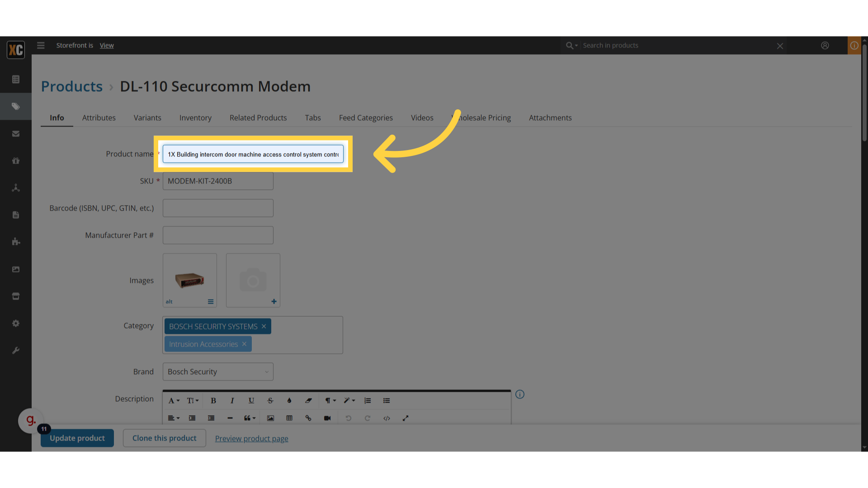Open description help info icon
Viewport: 868px width, 488px height.
coord(520,394)
